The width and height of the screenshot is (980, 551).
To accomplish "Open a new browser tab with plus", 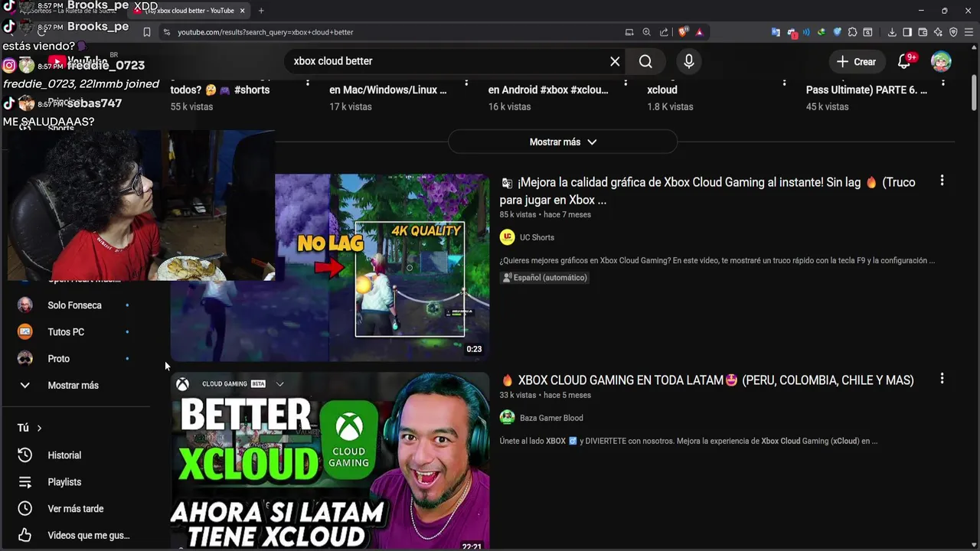I will tap(261, 11).
